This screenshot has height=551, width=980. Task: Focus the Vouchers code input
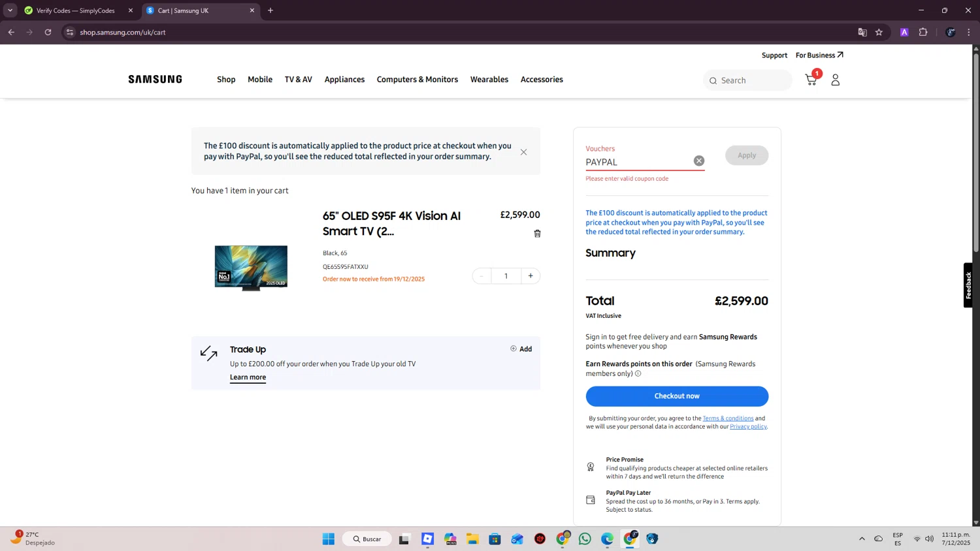[638, 162]
